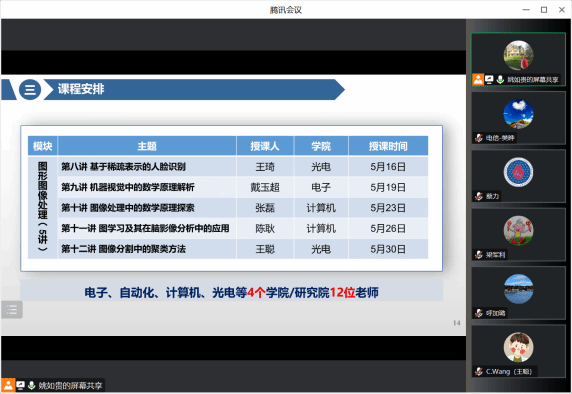Click the muted mic icon beside 梁军利
The width and height of the screenshot is (572, 394).
(479, 255)
